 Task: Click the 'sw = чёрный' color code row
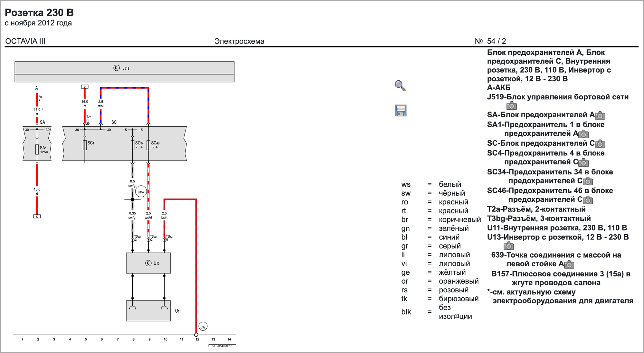(433, 193)
